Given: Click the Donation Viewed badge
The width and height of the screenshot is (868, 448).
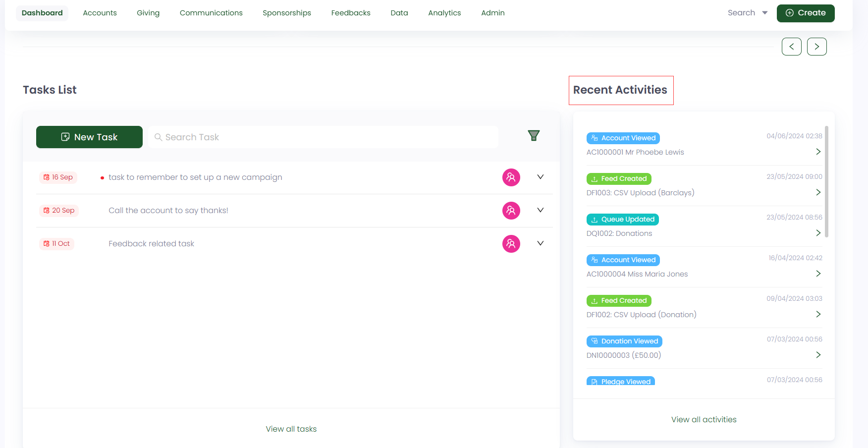Looking at the screenshot, I should (x=624, y=341).
